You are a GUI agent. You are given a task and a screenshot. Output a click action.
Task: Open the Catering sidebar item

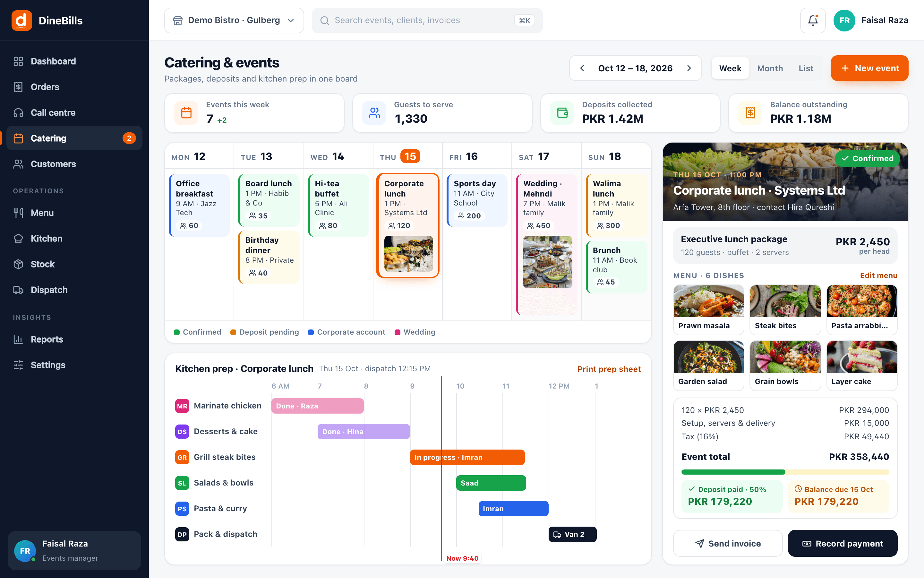(x=74, y=138)
